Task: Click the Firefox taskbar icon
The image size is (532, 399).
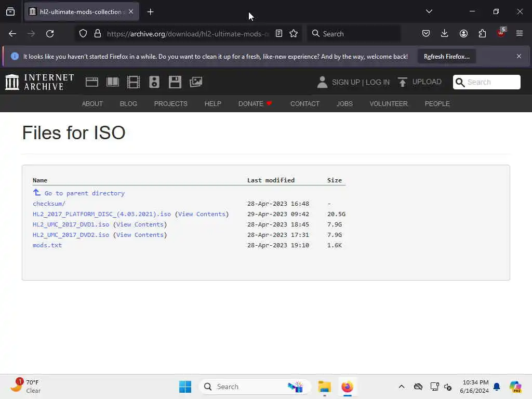Action: [x=347, y=387]
